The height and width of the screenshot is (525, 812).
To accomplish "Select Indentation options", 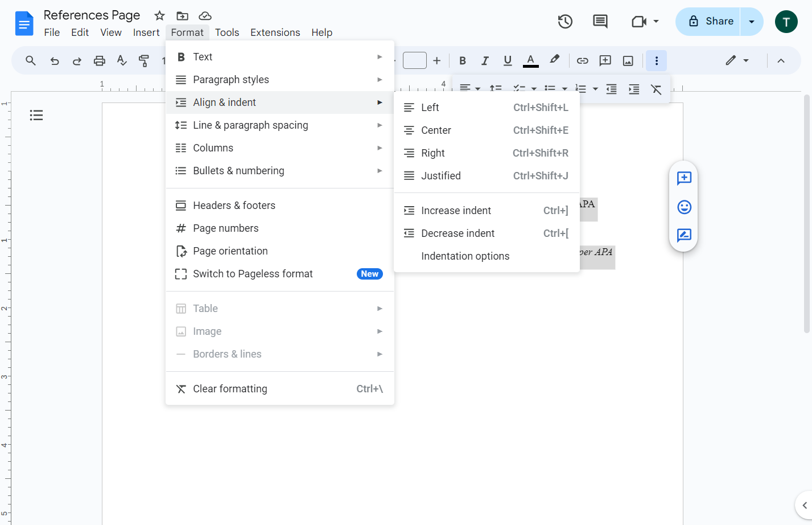I will click(x=487, y=256).
